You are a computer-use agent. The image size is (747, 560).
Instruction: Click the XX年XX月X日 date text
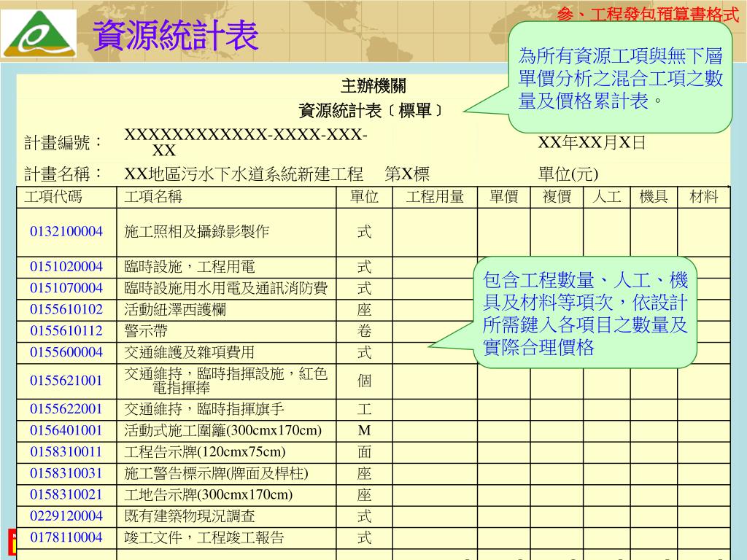tap(592, 142)
